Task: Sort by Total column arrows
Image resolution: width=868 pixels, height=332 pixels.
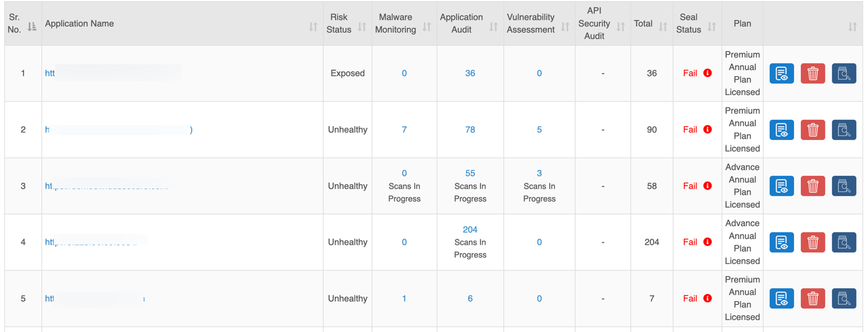Action: click(663, 27)
